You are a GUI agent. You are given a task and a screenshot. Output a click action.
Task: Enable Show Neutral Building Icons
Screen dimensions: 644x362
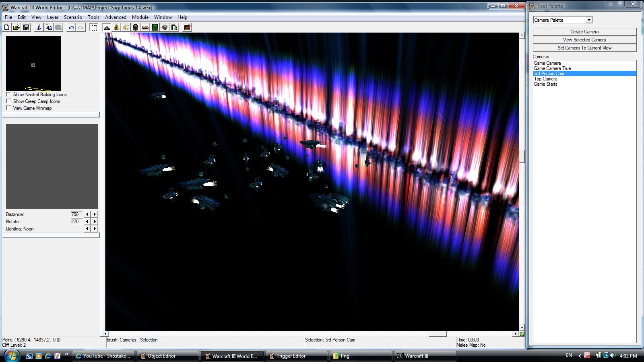8,95
